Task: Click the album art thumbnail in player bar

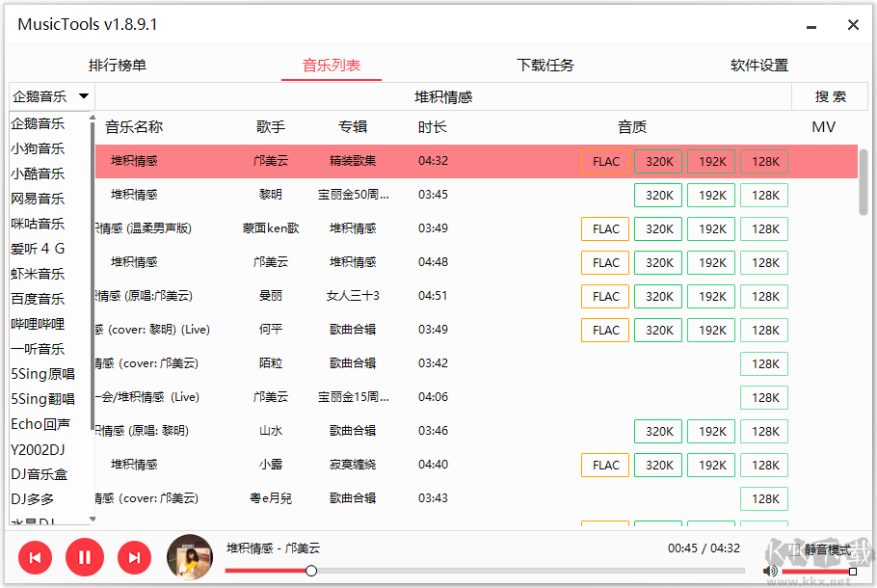Action: [x=190, y=557]
